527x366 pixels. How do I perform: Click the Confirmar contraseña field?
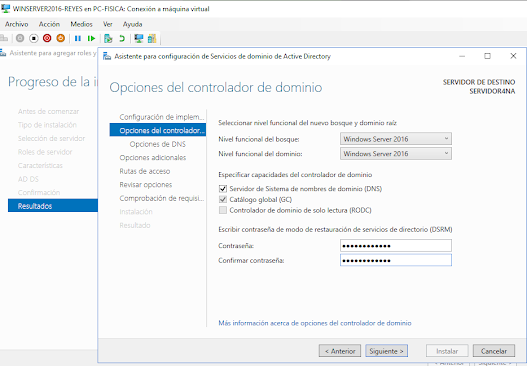[396, 260]
